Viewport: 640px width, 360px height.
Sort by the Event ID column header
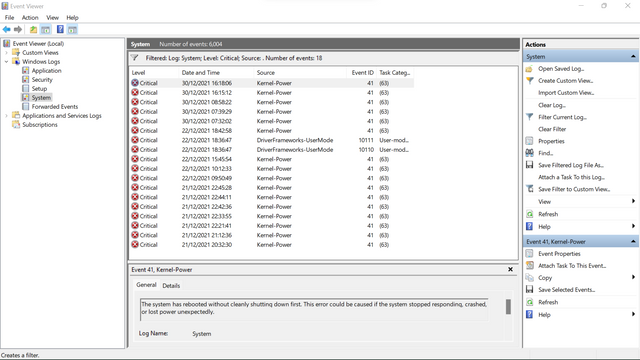[361, 73]
